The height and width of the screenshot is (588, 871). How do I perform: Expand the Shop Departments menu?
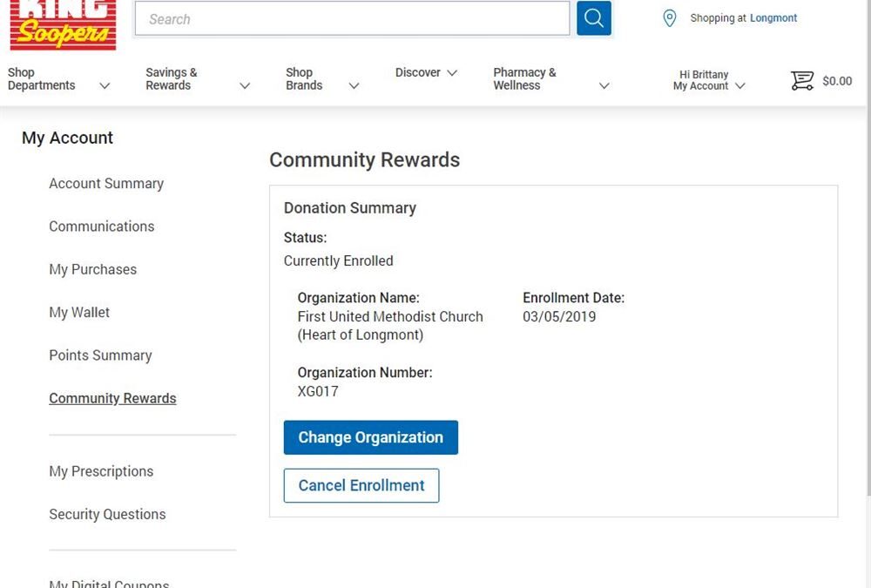59,79
